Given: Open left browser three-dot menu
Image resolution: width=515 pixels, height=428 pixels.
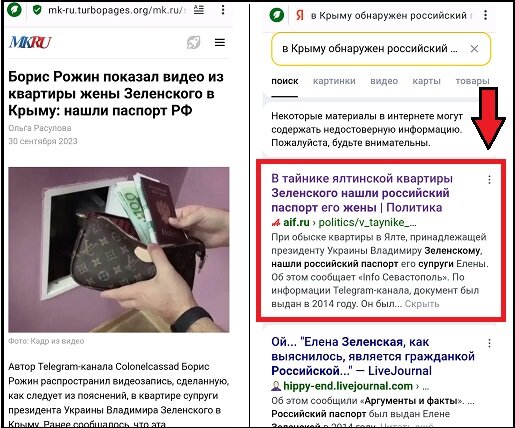Looking at the screenshot, I should tap(223, 10).
